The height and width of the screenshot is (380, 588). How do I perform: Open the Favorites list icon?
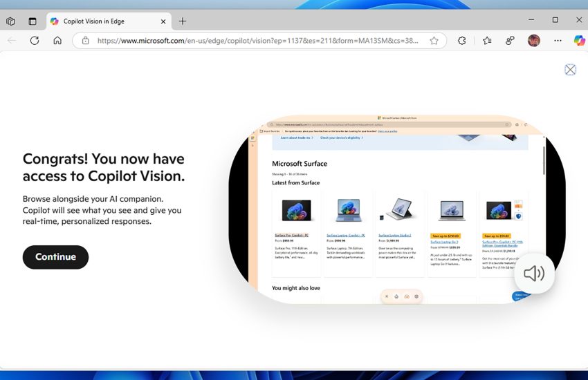(x=487, y=41)
